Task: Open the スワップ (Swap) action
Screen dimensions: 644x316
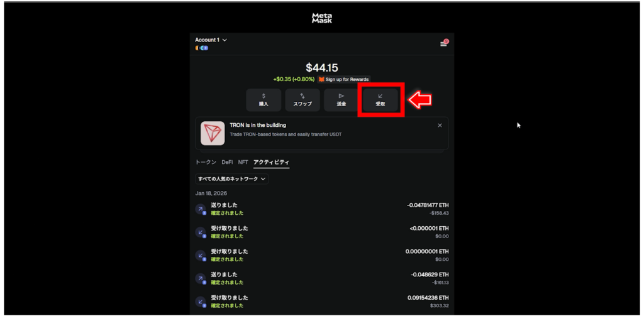Action: (303, 100)
